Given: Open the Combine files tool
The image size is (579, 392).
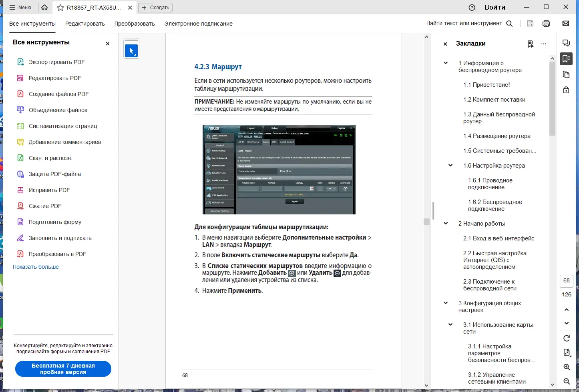Looking at the screenshot, I should coord(52,110).
